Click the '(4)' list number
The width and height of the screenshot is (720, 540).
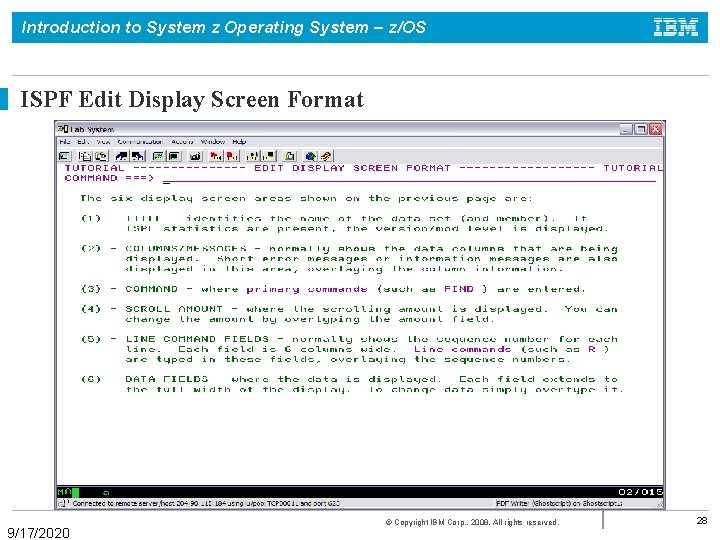91,309
